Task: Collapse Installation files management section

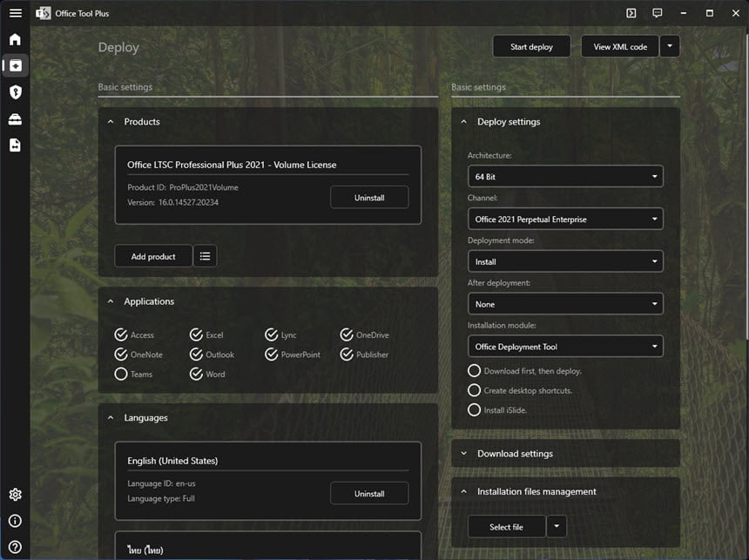Action: pos(464,491)
